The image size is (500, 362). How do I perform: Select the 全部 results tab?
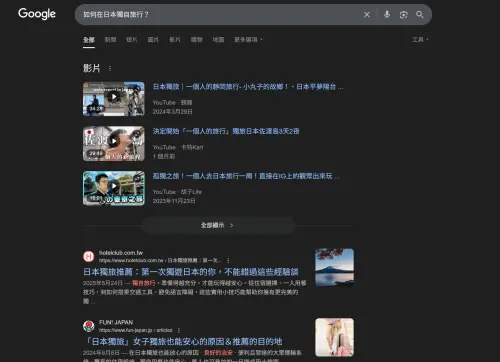pyautogui.click(x=89, y=40)
